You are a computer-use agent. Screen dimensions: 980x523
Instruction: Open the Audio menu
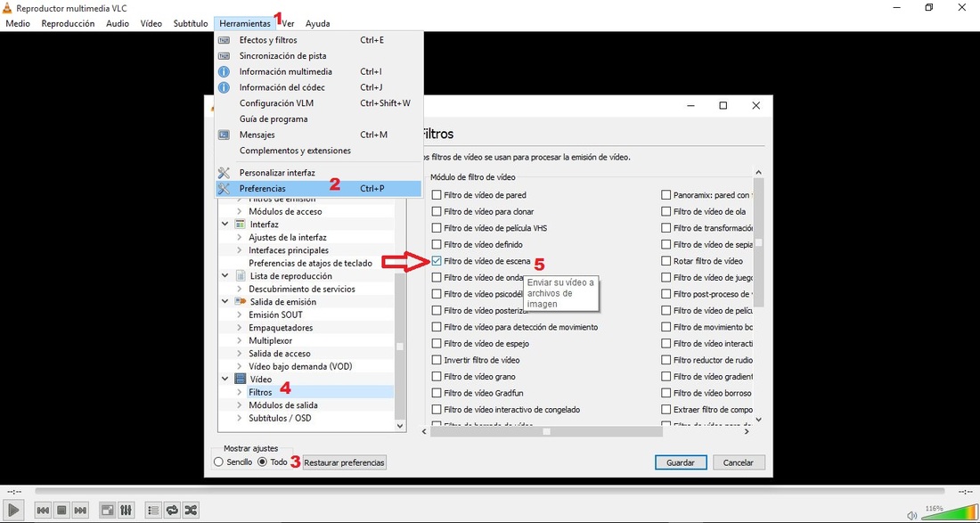pyautogui.click(x=118, y=24)
